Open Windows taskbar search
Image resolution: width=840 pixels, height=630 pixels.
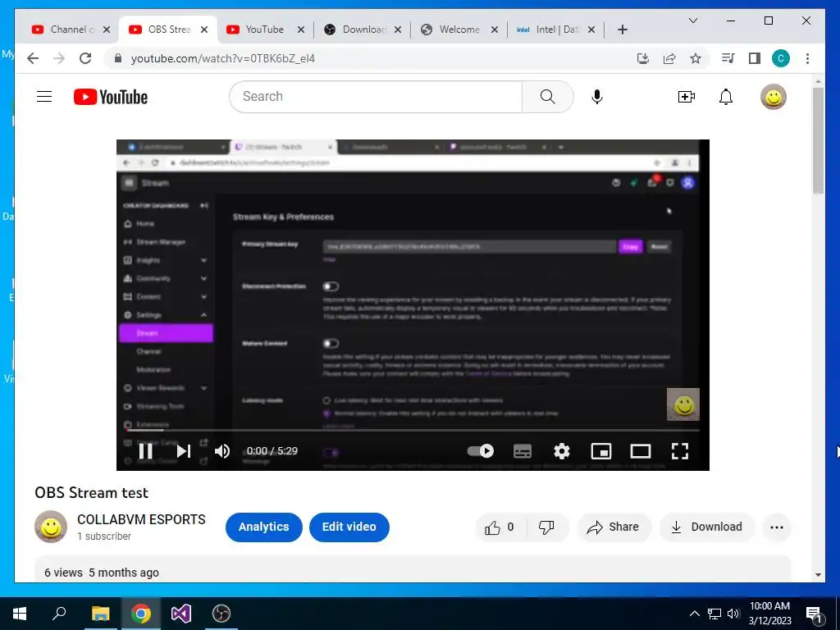pyautogui.click(x=59, y=613)
